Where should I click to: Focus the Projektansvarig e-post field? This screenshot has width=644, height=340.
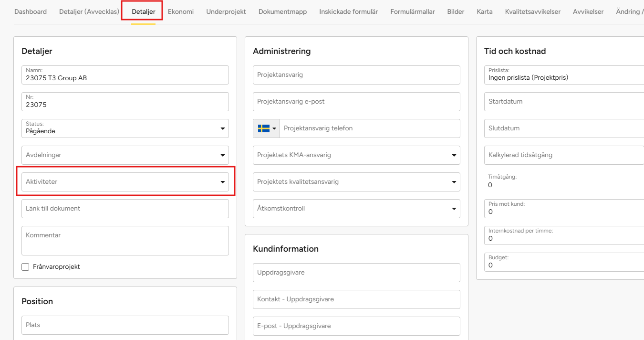point(356,102)
